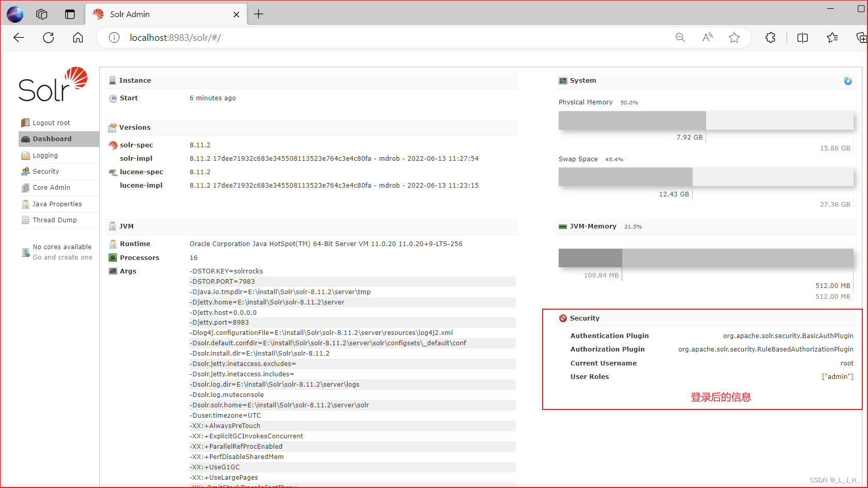Click the Dashboard gauge icon
Image resolution: width=868 pixels, height=488 pixels.
coord(25,139)
